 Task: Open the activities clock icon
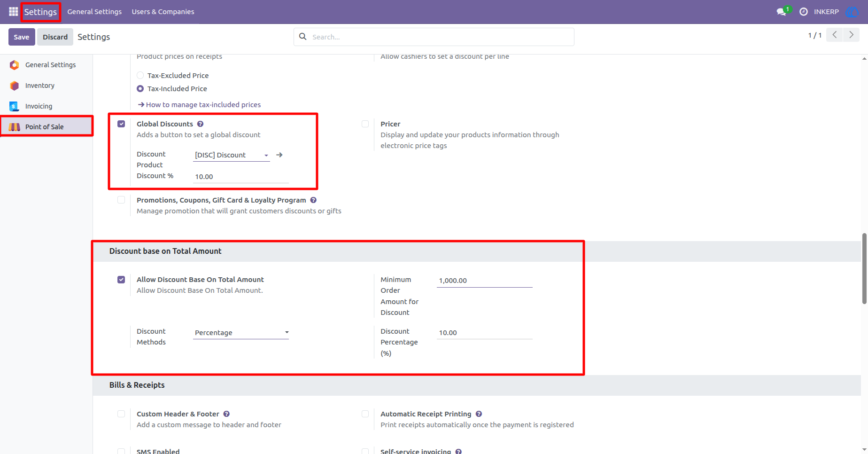pos(804,12)
